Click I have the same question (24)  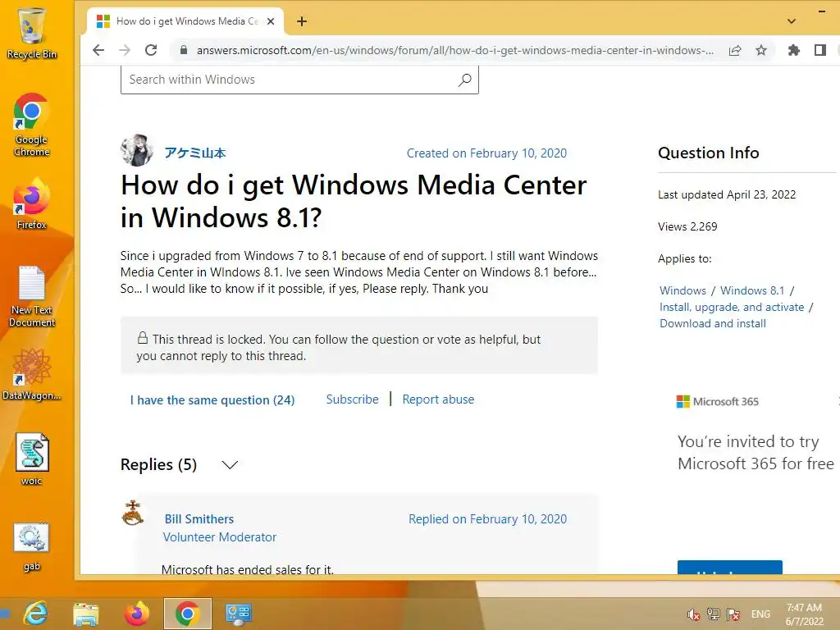(x=212, y=400)
